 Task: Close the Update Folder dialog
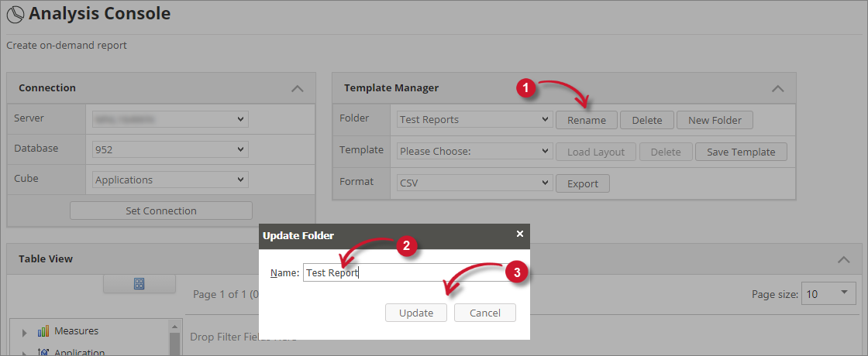pyautogui.click(x=520, y=234)
